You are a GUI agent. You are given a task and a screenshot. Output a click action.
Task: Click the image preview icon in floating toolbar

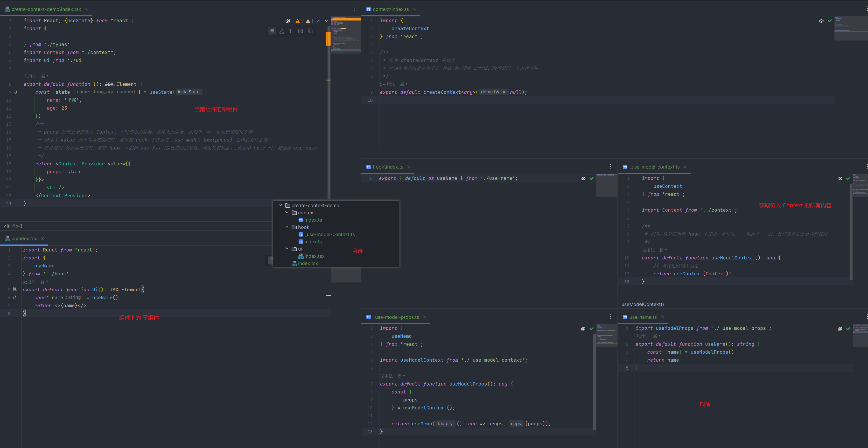[x=301, y=31]
